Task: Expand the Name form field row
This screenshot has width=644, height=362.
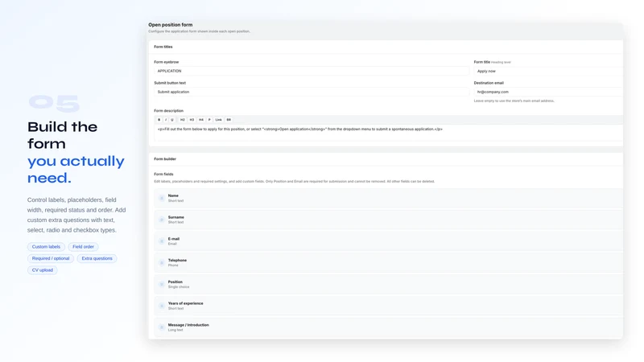Action: (x=388, y=198)
